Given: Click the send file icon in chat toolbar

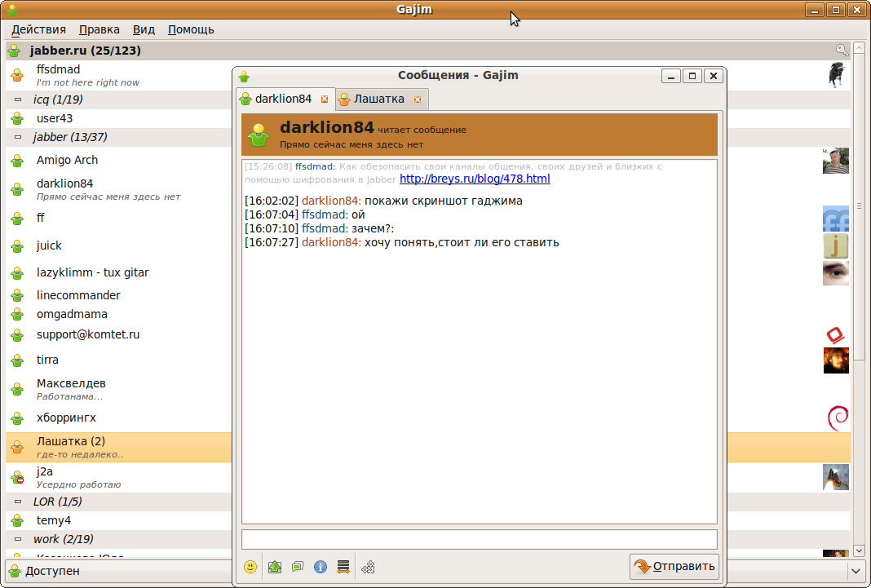Looking at the screenshot, I should [x=275, y=567].
